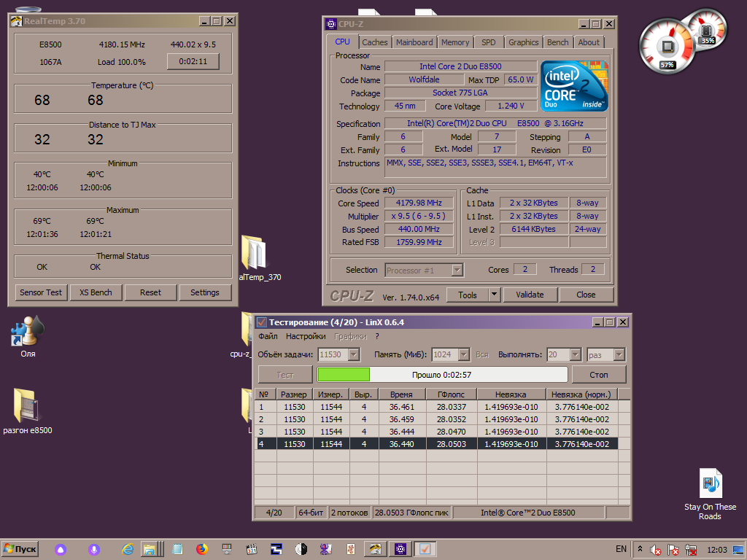The height and width of the screenshot is (560, 747).
Task: Launch Internet Explorer from the taskbar
Action: coord(127,549)
